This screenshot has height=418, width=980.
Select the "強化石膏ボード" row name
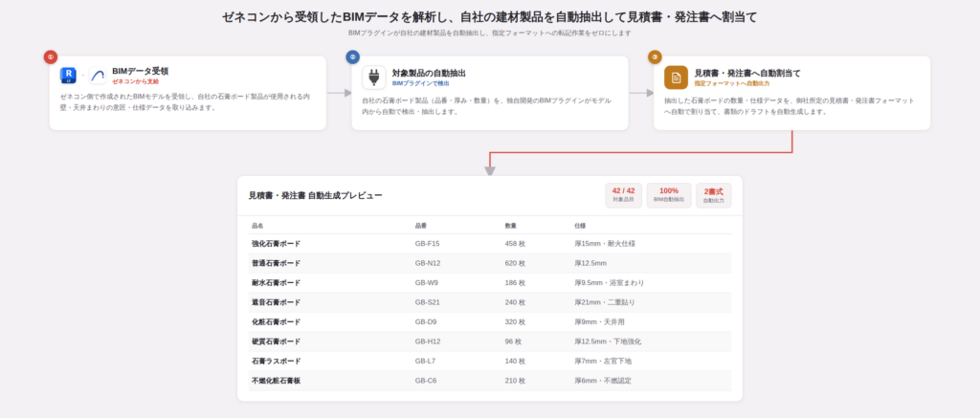276,244
